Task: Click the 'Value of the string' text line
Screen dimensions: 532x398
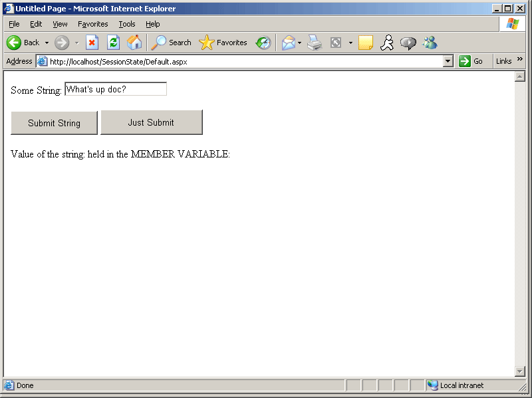Action: [x=120, y=154]
